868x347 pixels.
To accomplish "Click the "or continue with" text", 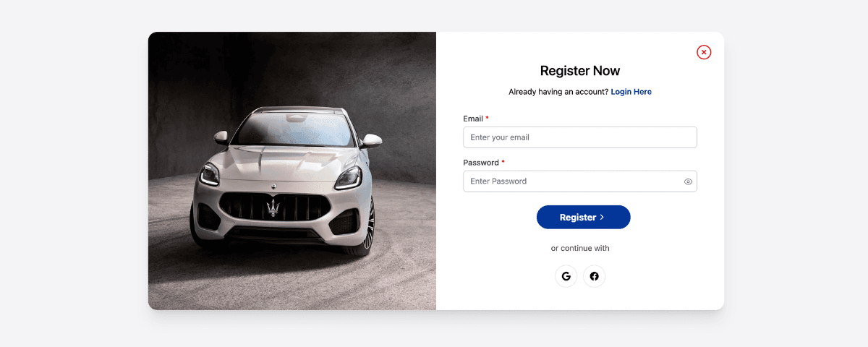I will 580,248.
